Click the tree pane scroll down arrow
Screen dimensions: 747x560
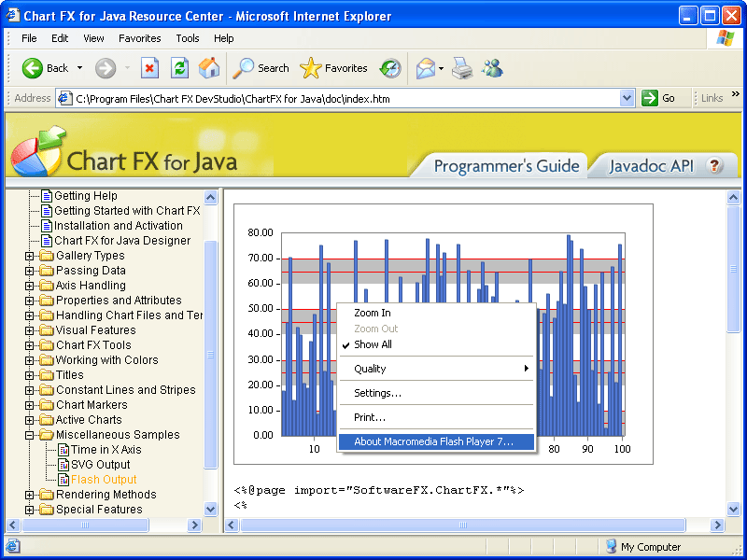pyautogui.click(x=211, y=509)
